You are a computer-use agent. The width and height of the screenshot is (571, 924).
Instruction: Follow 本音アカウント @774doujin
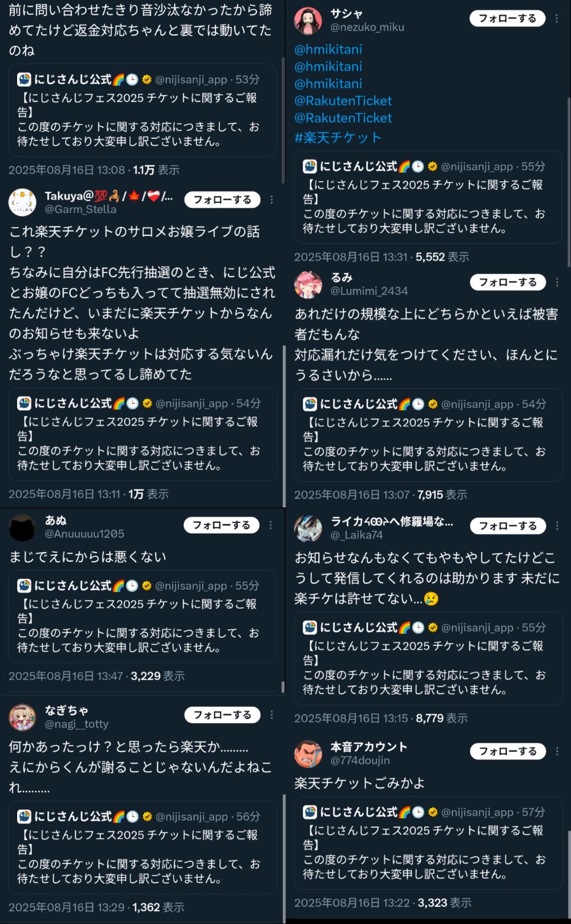pyautogui.click(x=508, y=751)
